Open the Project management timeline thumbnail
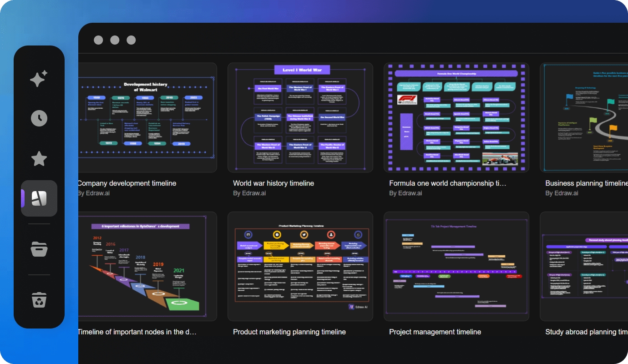This screenshot has width=628, height=364. [x=456, y=267]
